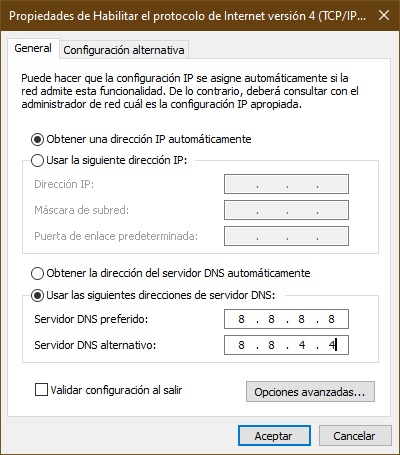Click the Servidor DNS preferido field
400x455 pixels.
(x=286, y=319)
